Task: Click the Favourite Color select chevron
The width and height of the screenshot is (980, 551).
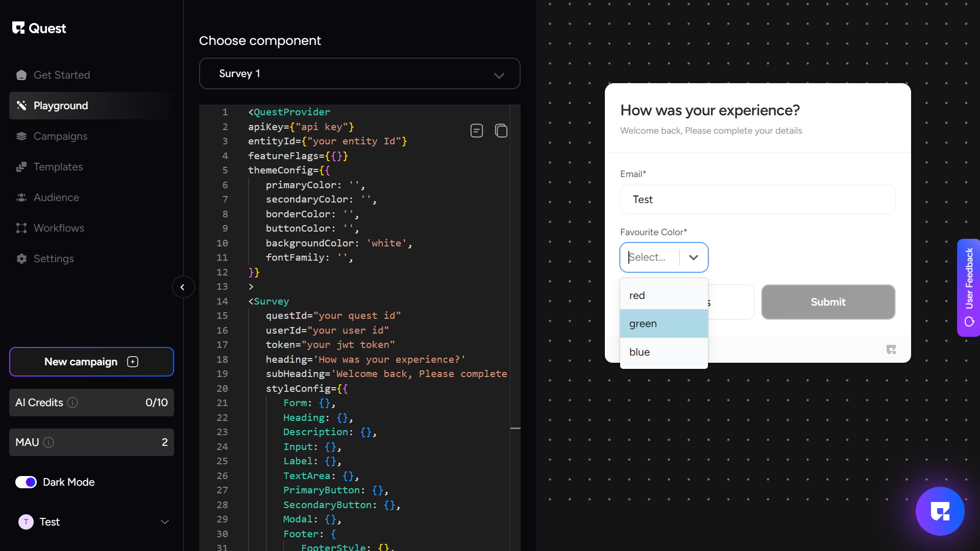Action: pyautogui.click(x=693, y=258)
